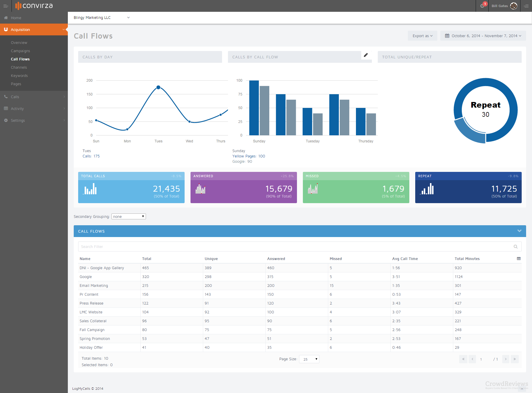Viewport: 532px width, 393px height.
Task: Click the search magnifier in the Call Flows filter
Action: point(515,246)
